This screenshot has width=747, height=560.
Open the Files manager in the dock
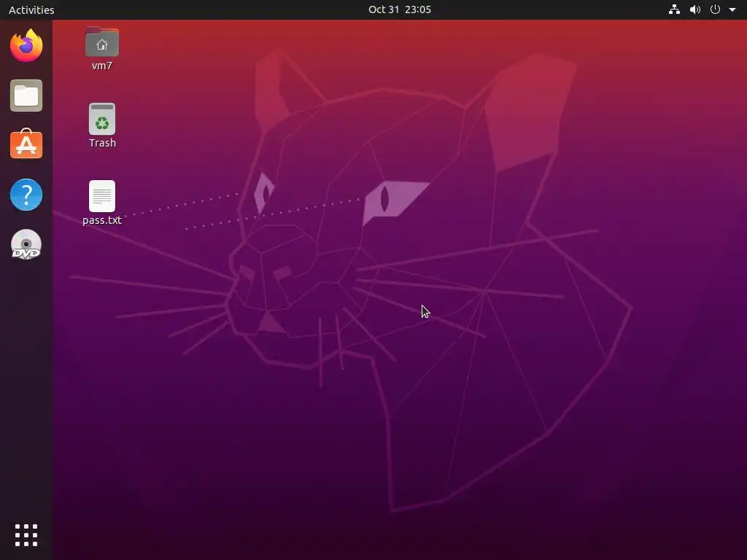[26, 96]
